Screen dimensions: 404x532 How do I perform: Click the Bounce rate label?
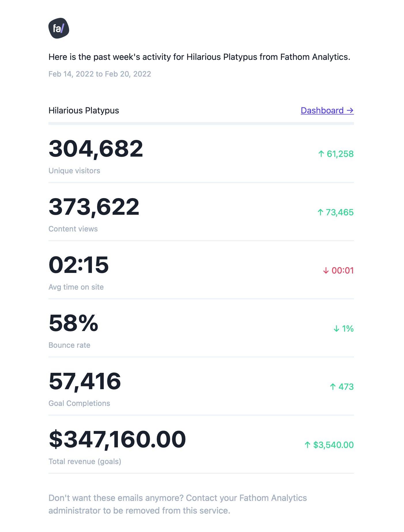69,345
